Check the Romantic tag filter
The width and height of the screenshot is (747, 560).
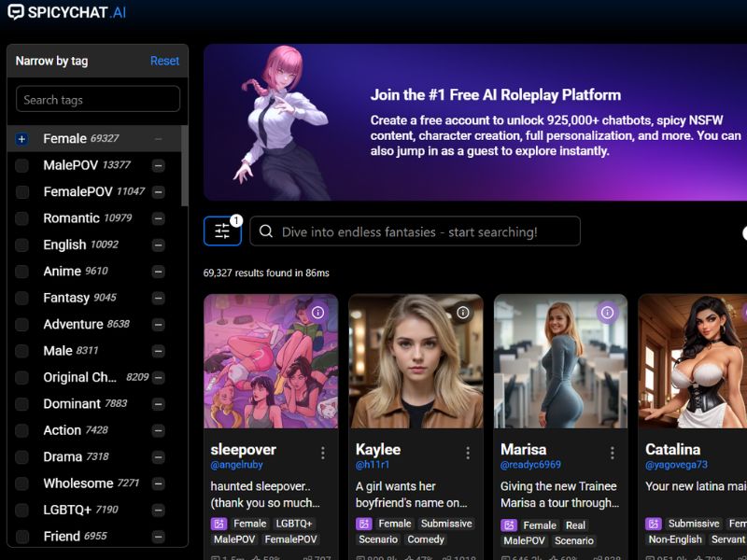tap(21, 218)
